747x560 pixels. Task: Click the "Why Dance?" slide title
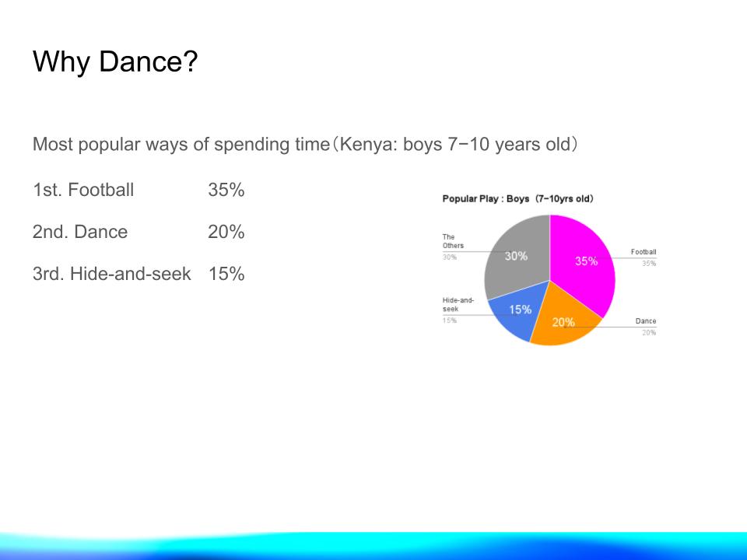(x=115, y=61)
